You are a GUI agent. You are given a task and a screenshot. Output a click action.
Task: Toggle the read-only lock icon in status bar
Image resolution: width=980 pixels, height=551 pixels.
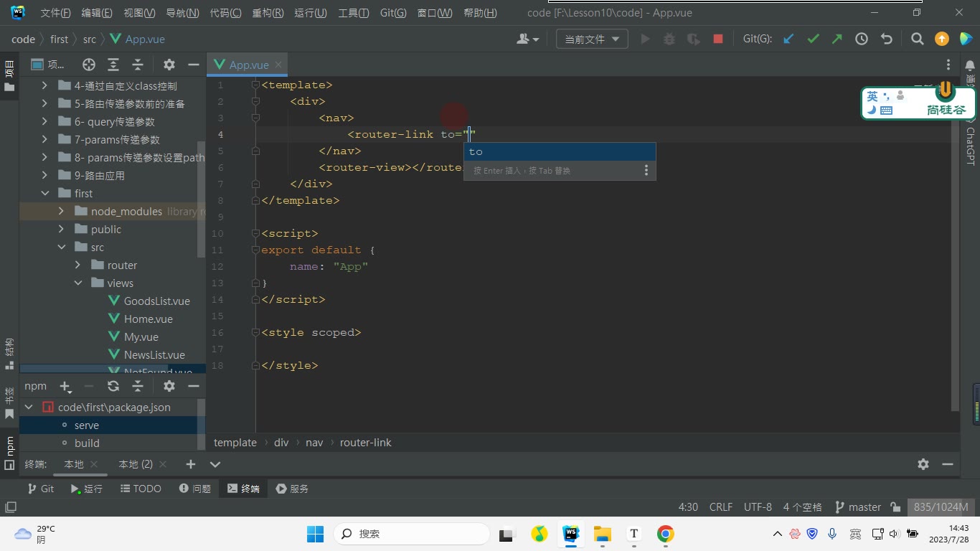tap(895, 507)
